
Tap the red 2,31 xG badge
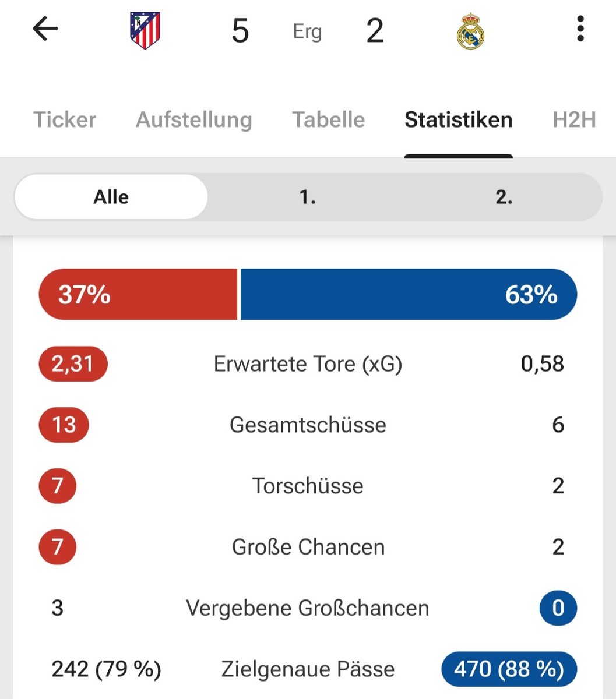[x=73, y=364]
